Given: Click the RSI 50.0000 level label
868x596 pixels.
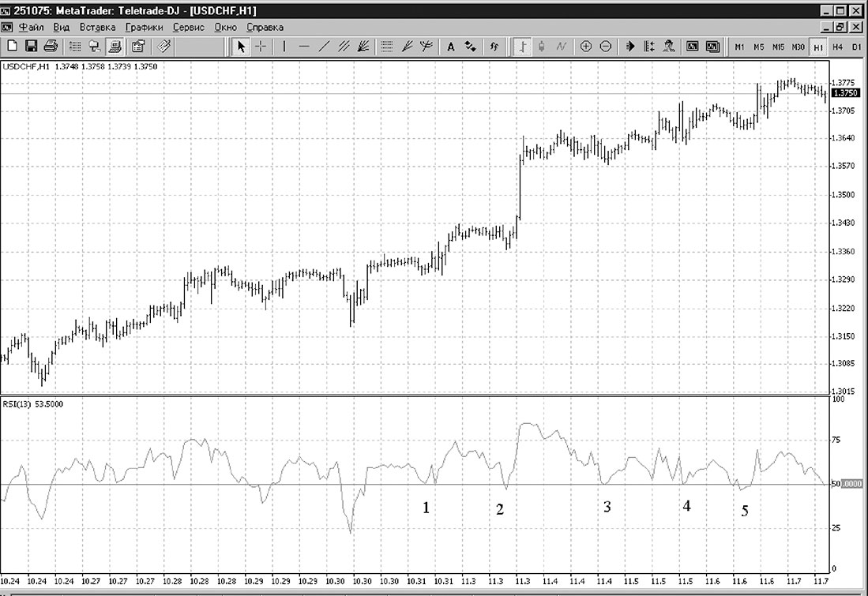Looking at the screenshot, I should click(x=847, y=484).
